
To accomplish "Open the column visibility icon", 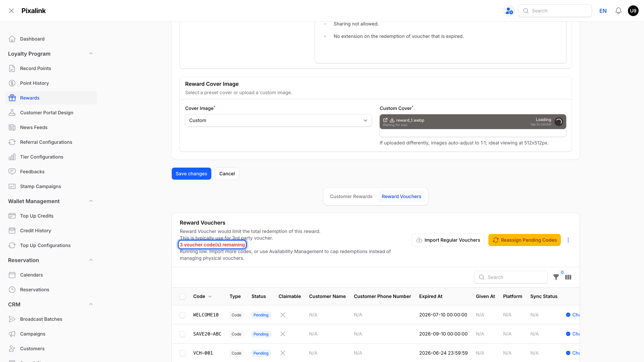I will [x=568, y=277].
